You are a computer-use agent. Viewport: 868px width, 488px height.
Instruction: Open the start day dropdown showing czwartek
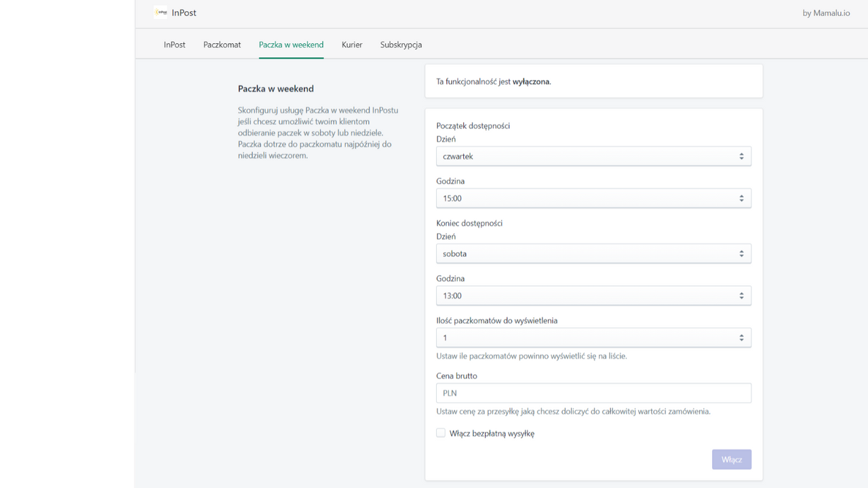[x=593, y=157]
